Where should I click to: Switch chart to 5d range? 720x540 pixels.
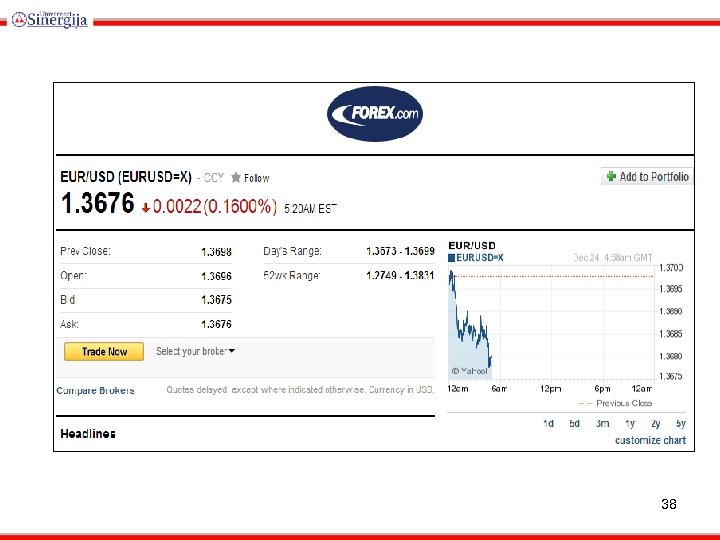click(x=574, y=423)
